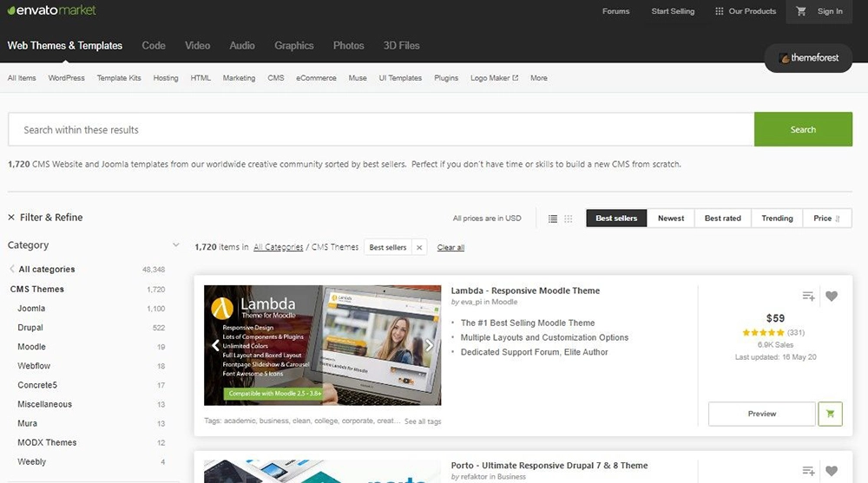
Task: Click All Categories breadcrumb link
Action: [x=279, y=247]
